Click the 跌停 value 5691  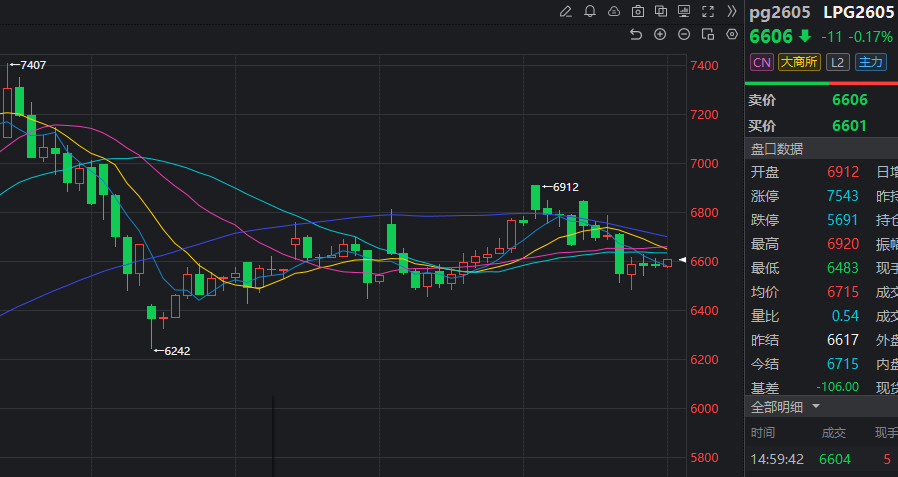[843, 220]
